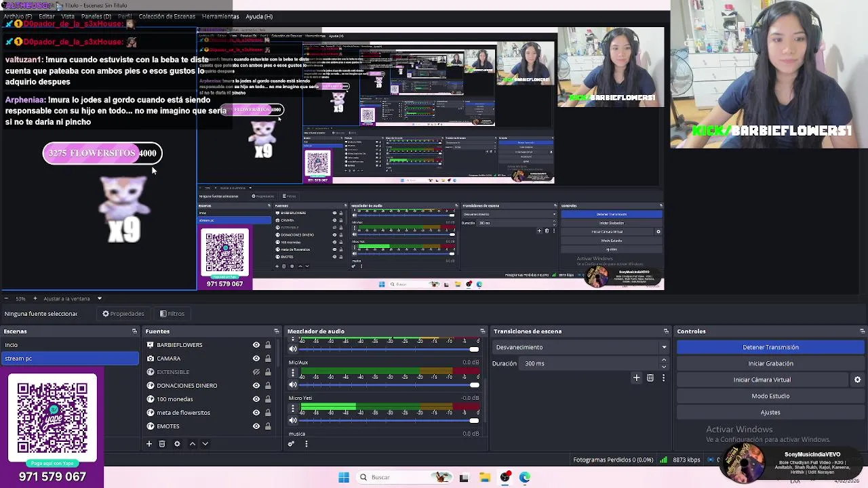This screenshot has width=868, height=488.
Task: Toggle lock on EXTENSIBLE source
Action: pos(268,372)
